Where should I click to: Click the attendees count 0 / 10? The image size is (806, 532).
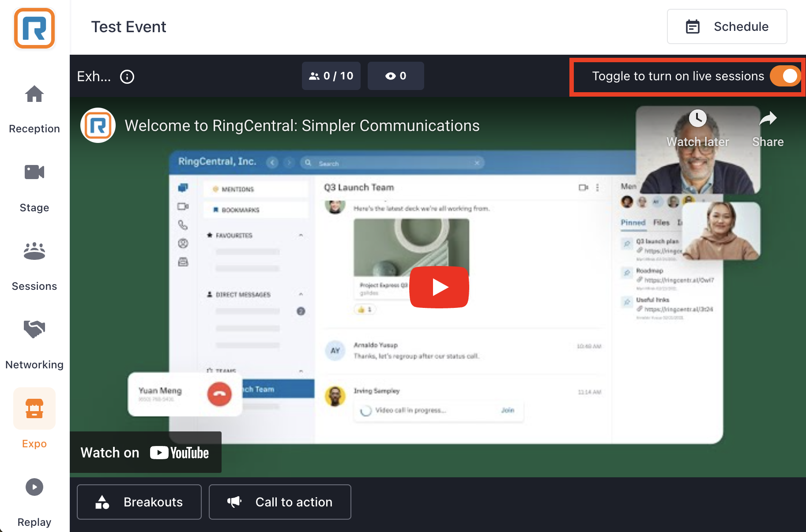331,76
